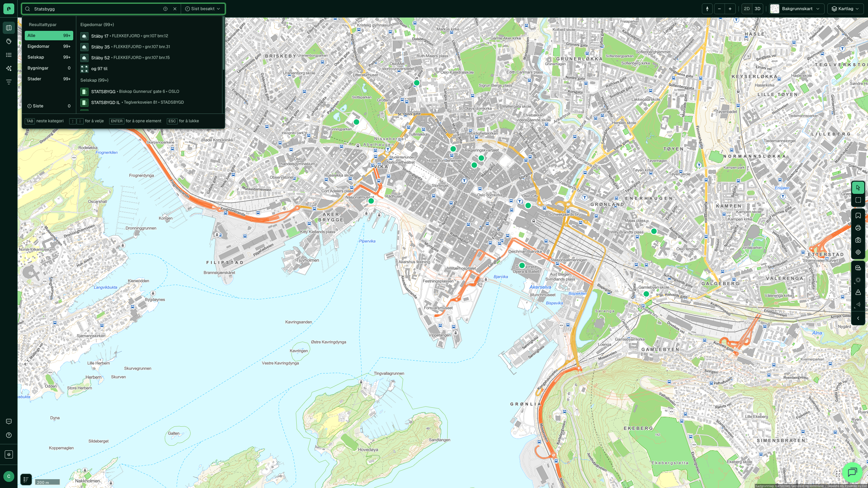Switch map to 3D view
Viewport: 868px width, 488px height.
757,9
